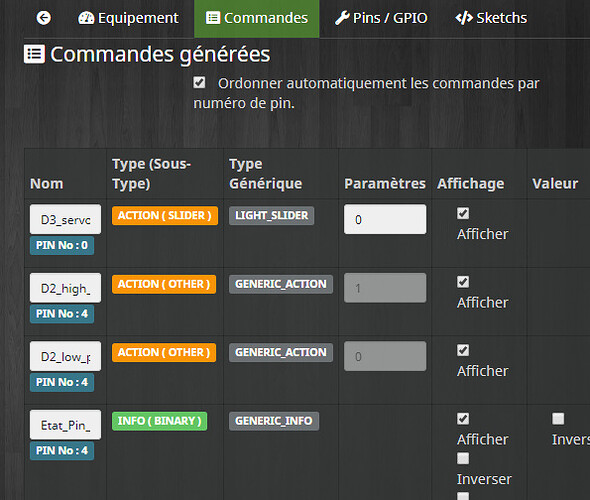590x500 pixels.
Task: Uncheck Afficher for the D2_high row
Action: pos(463,282)
